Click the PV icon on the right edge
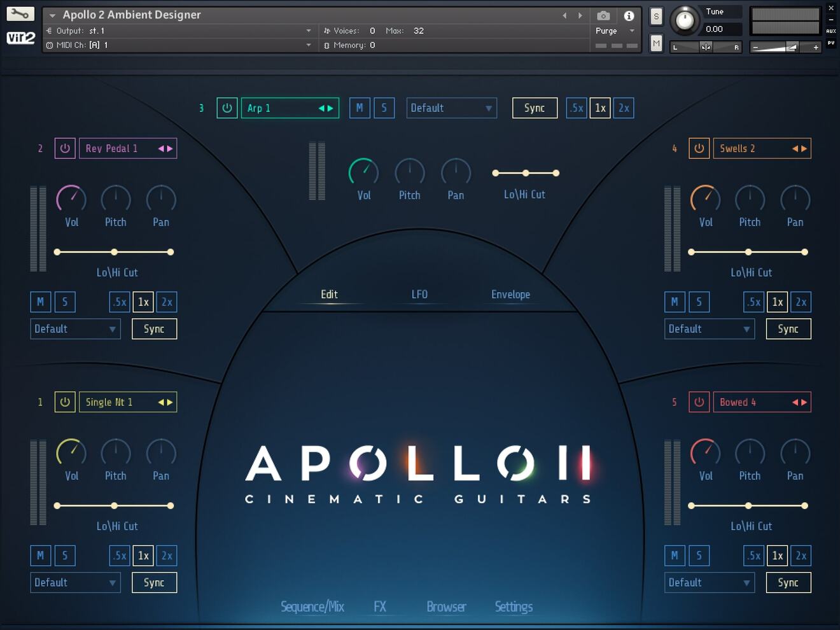 [832, 43]
